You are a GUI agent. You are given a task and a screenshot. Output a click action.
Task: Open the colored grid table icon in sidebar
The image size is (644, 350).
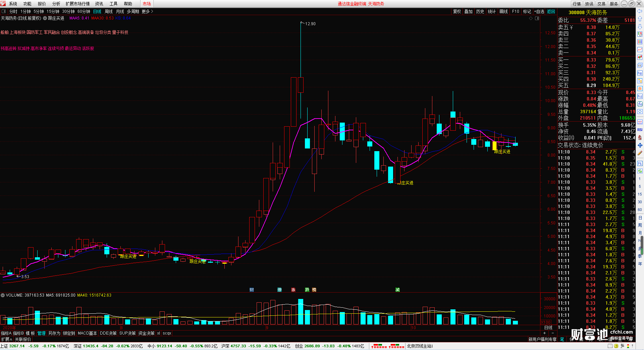click(640, 42)
